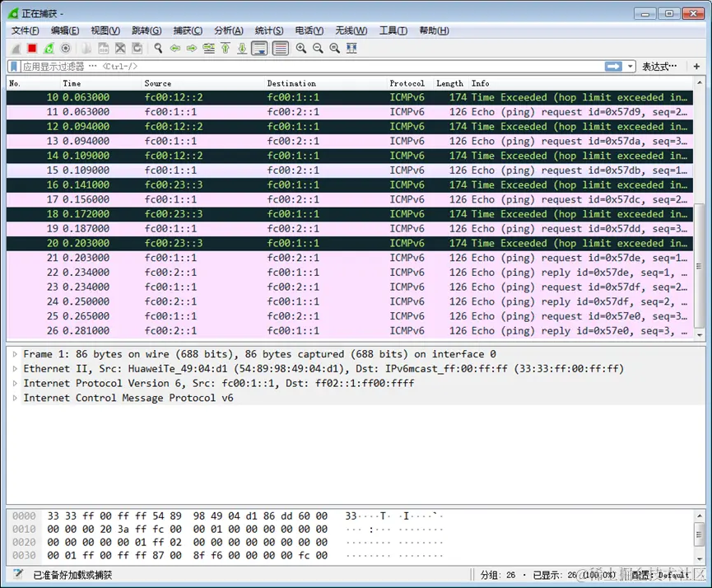Viewport: 712px width, 588px height.
Task: Click the resize columns to content icon
Action: click(351, 48)
